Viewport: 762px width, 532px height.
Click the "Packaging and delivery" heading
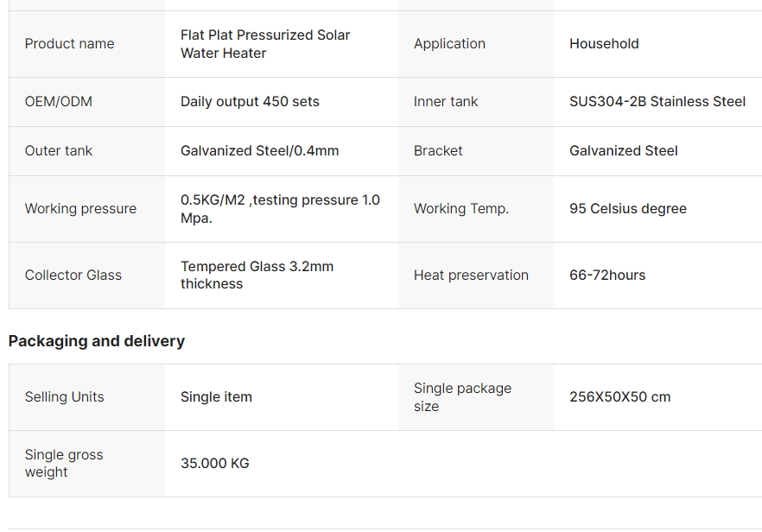click(97, 341)
